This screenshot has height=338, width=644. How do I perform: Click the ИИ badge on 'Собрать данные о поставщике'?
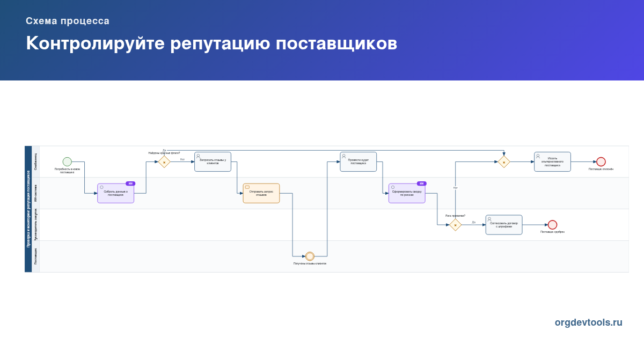(130, 183)
